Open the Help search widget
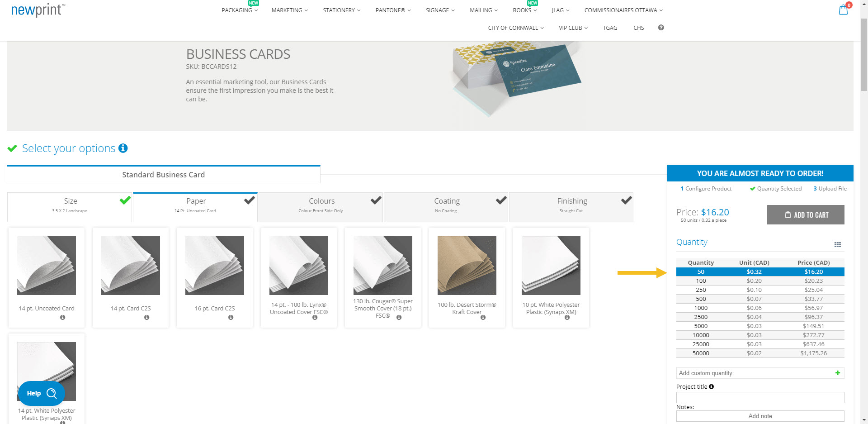 pos(42,393)
